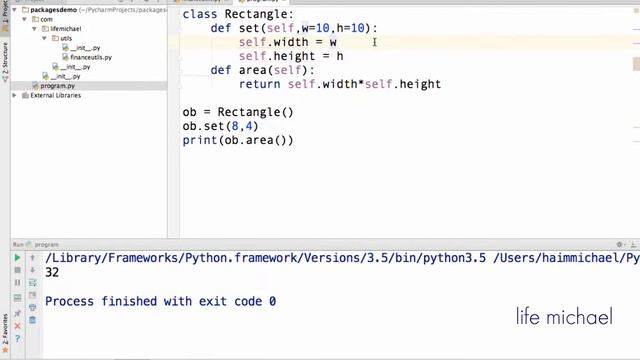Viewport: 640px width, 360px height.
Task: Expand External Libraries node
Action: coord(14,95)
